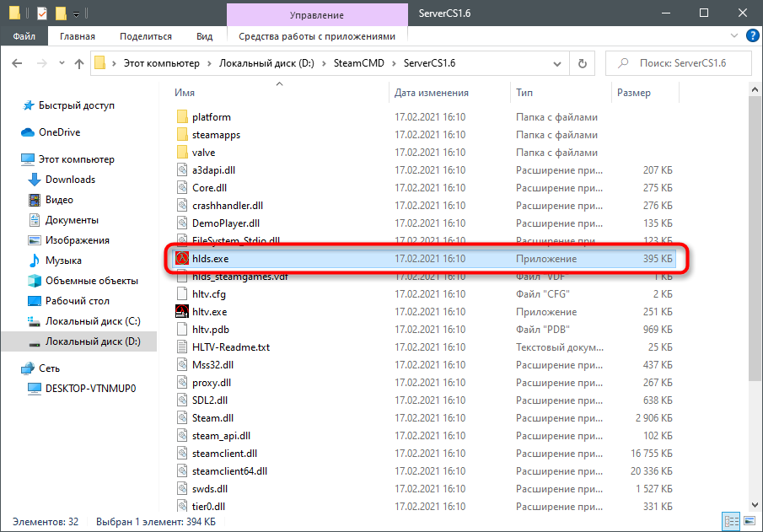Click the Back navigation arrow
Screen dimensions: 763x532
17,63
